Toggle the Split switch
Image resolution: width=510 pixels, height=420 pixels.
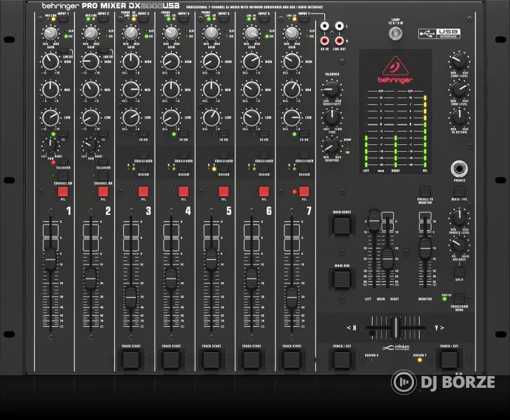click(x=459, y=272)
